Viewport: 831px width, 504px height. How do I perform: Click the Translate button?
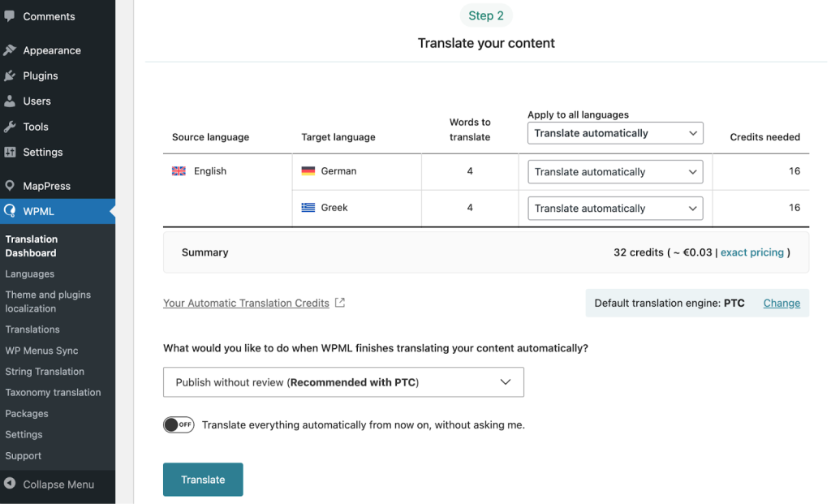click(203, 480)
